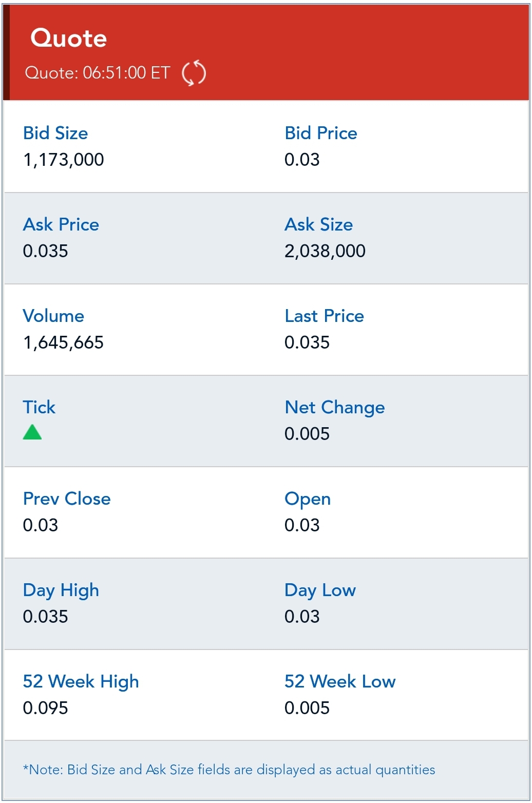Click the 52 Week Low label
532x803 pixels.
click(x=339, y=681)
